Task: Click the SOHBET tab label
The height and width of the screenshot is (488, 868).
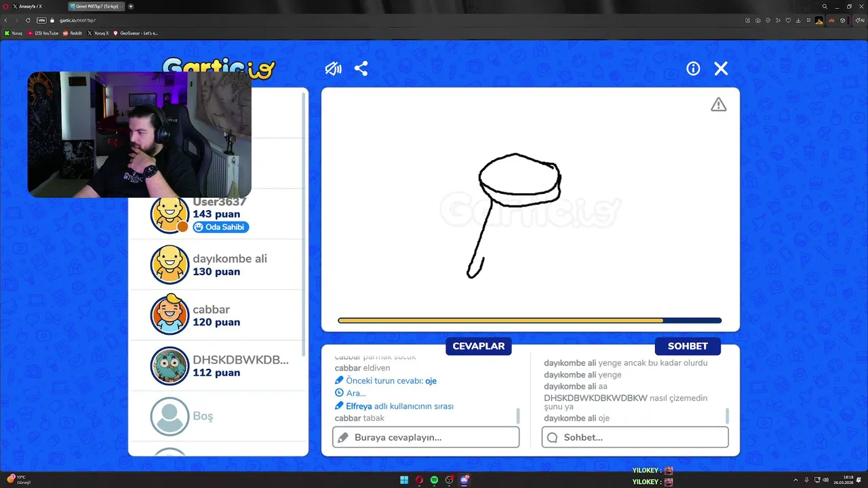Action: [688, 346]
